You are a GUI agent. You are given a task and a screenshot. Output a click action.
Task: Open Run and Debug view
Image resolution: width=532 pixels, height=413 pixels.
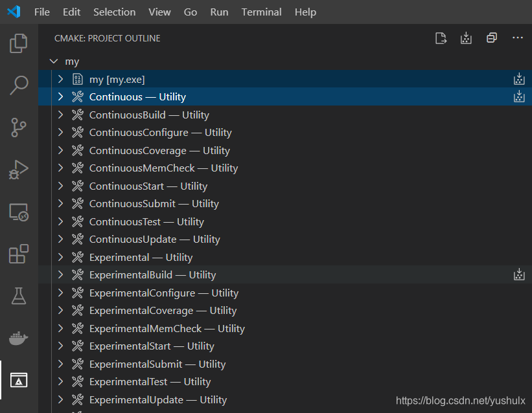tap(19, 170)
